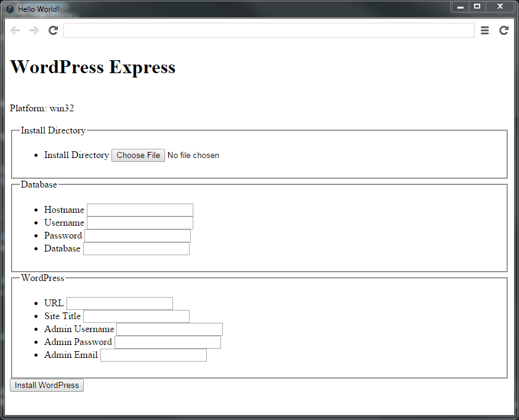Click the 'No file chosen' text
Screen dimensions: 519x420
[x=193, y=156]
